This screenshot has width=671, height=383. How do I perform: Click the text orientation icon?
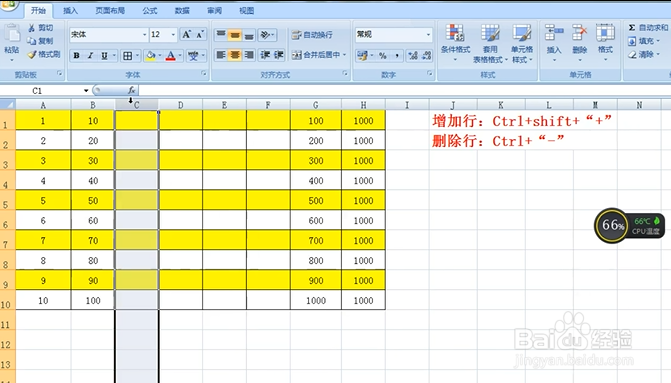click(x=265, y=35)
